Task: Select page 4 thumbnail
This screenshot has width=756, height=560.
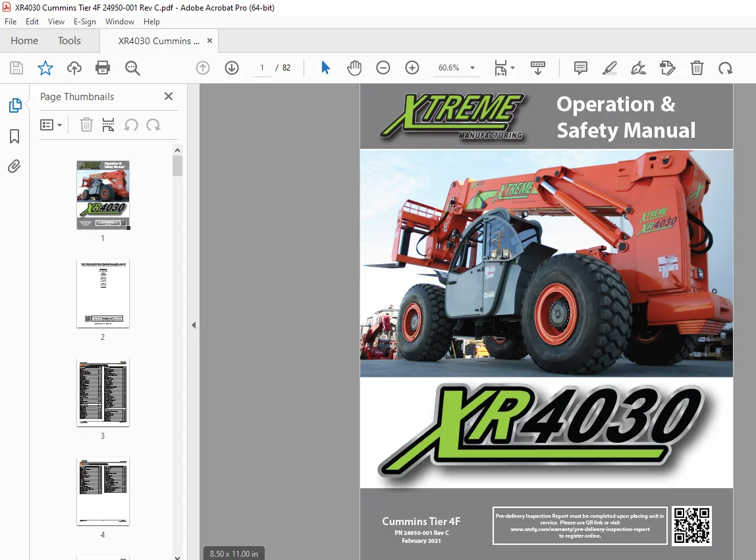Action: (x=103, y=491)
